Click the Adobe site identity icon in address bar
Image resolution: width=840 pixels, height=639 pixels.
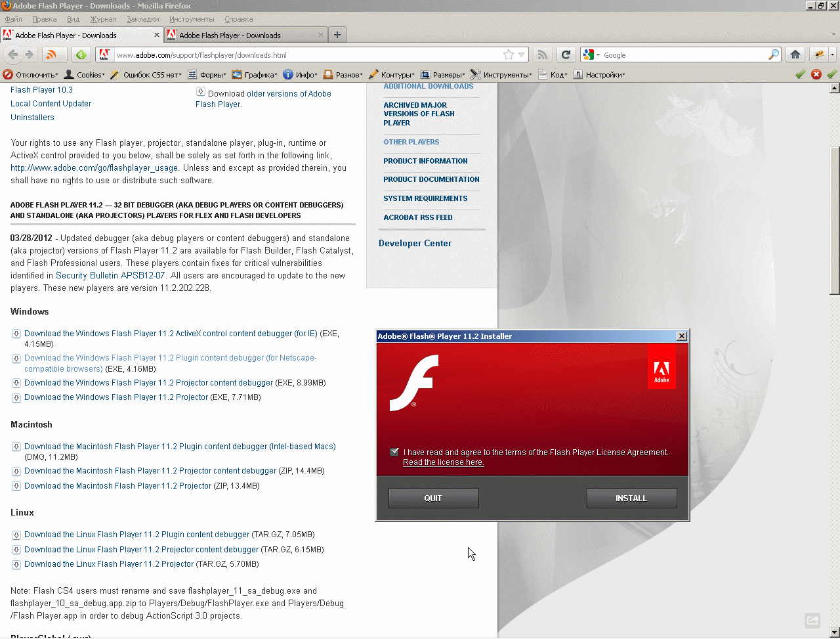pos(104,55)
